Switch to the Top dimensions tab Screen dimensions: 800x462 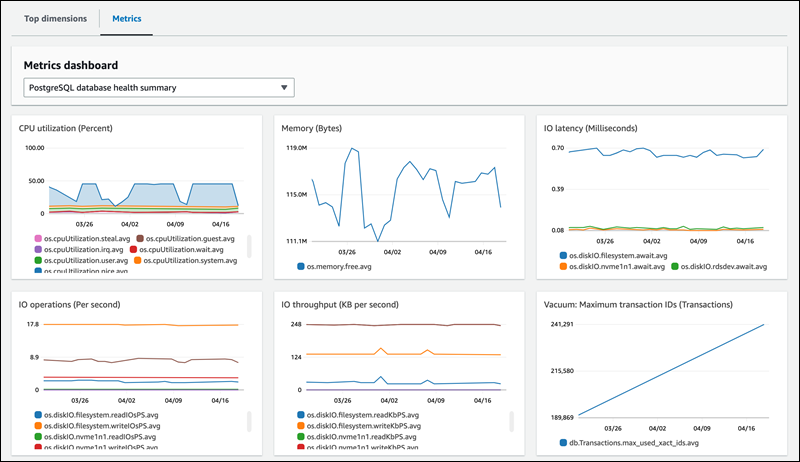[x=56, y=19]
